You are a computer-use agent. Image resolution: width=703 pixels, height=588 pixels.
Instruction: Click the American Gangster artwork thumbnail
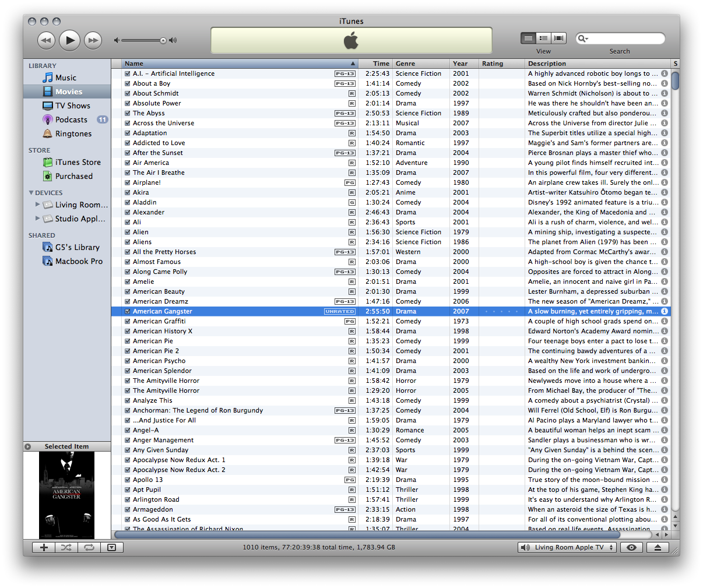67,495
